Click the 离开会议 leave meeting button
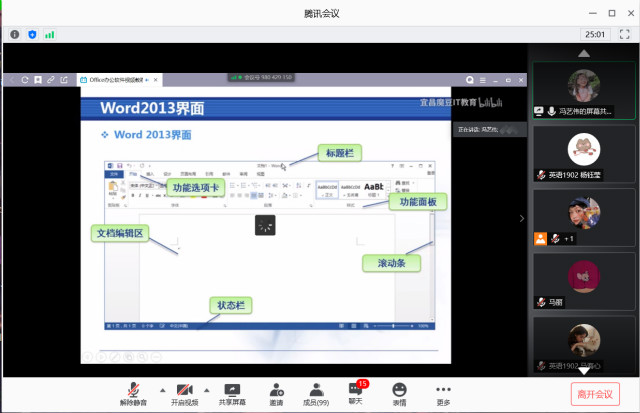The height and width of the screenshot is (413, 640). tap(595, 394)
